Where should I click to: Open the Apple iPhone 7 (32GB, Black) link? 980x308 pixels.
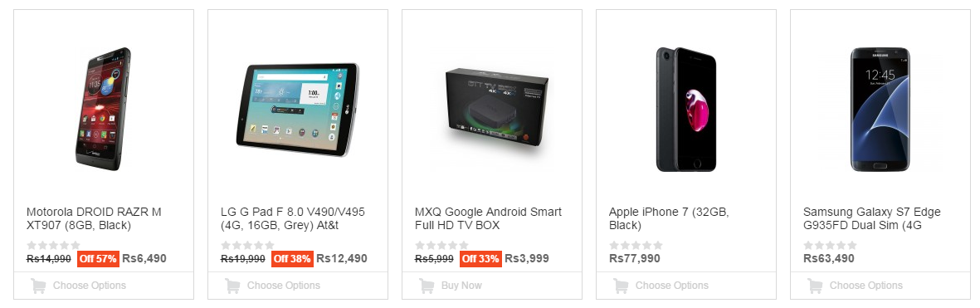(x=670, y=218)
